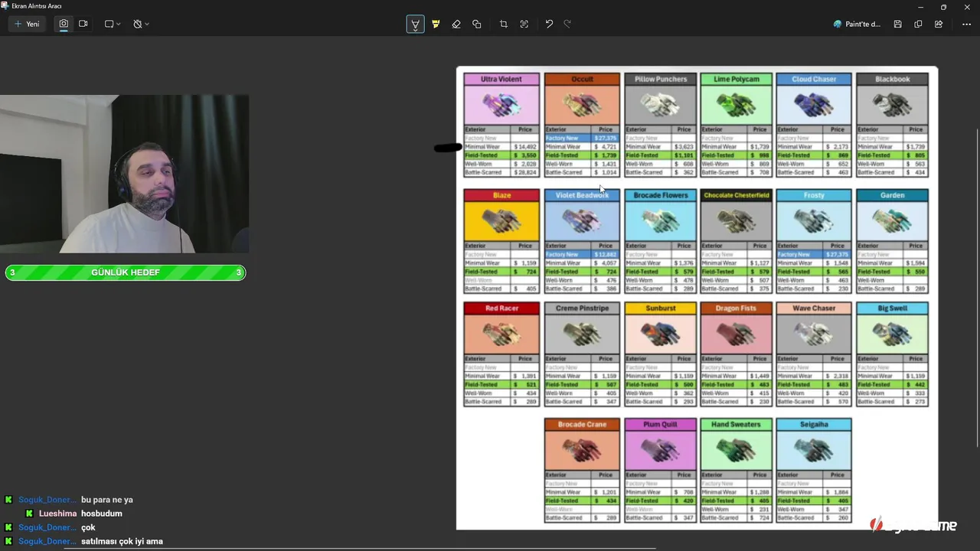Click the Red Racer card title
The height and width of the screenshot is (551, 980).
click(x=501, y=308)
